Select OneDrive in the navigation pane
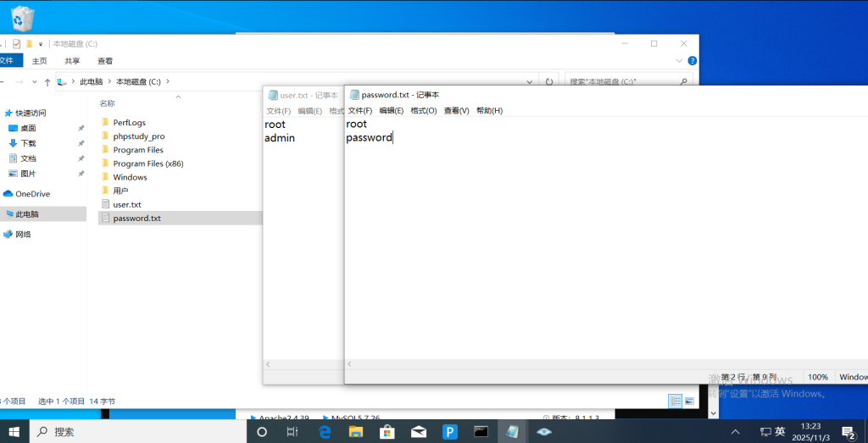 [32, 194]
